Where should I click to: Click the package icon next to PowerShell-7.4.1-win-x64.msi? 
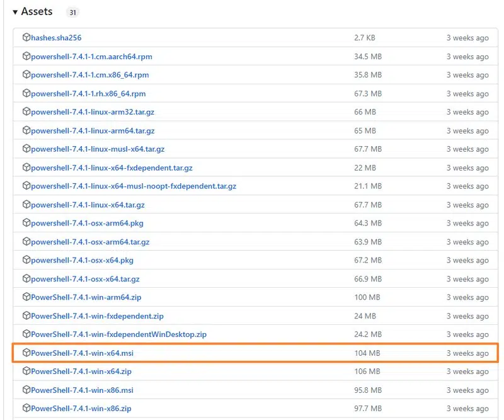(25, 353)
